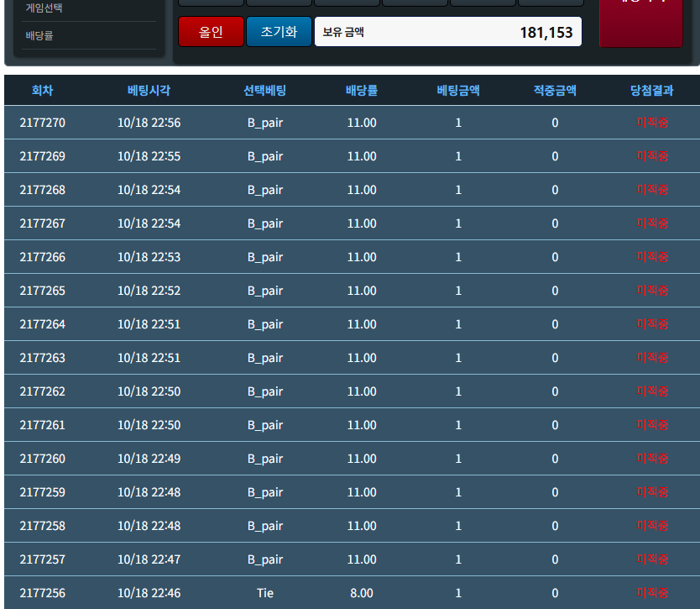
Task: Click B_pair in row 2177270
Action: coord(265,123)
